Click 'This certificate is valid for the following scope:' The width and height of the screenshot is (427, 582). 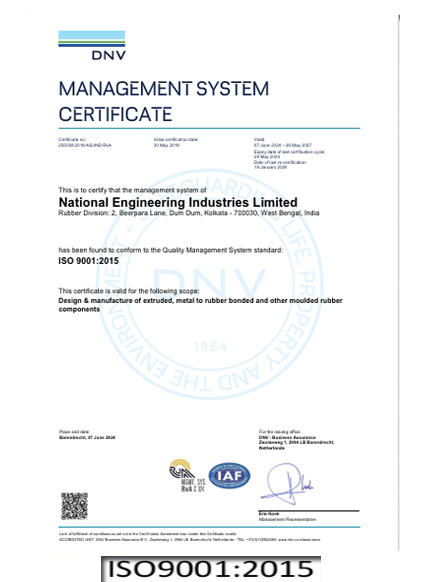pyautogui.click(x=128, y=291)
